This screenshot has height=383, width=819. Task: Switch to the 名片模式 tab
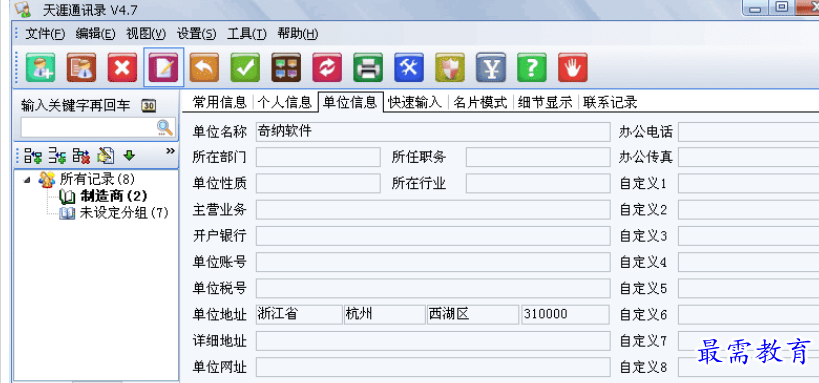pyautogui.click(x=481, y=102)
